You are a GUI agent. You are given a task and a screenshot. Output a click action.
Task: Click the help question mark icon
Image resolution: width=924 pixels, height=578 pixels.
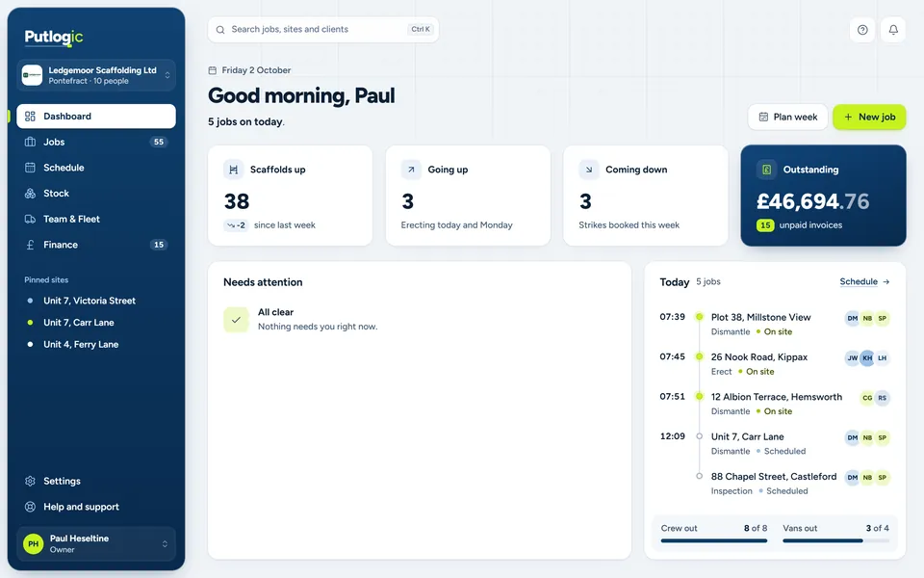coord(862,30)
